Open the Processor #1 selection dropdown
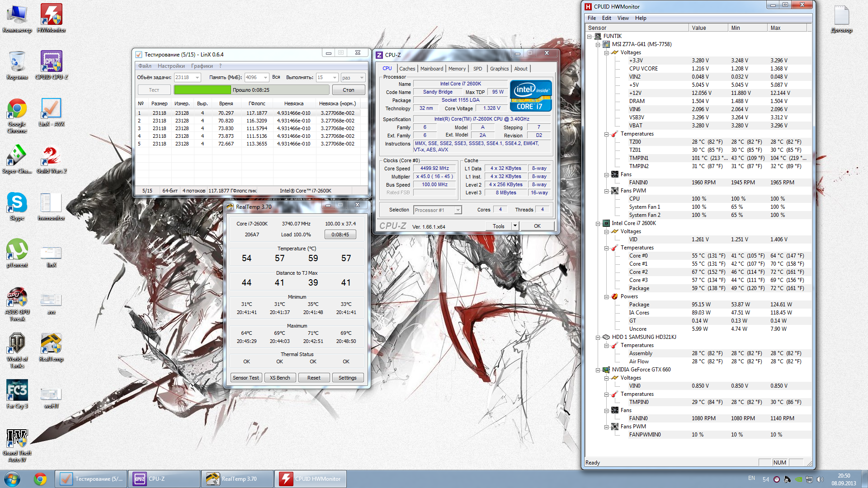Image resolution: width=868 pixels, height=488 pixels. click(x=458, y=210)
